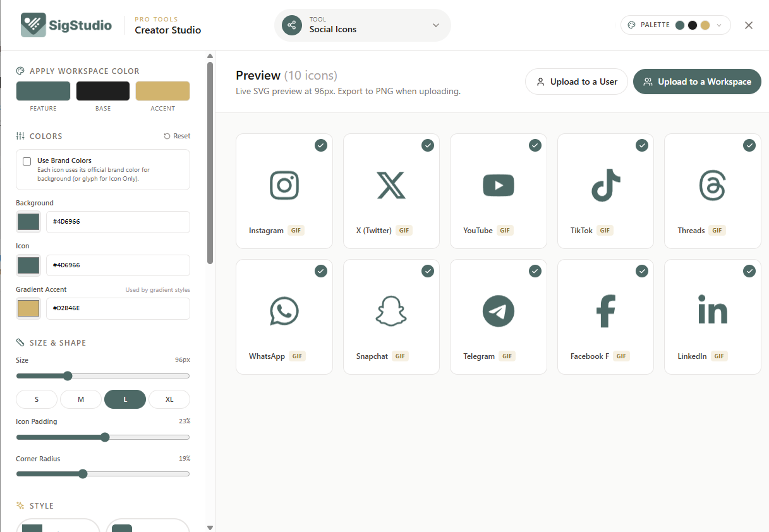Open the Background color swatch picker
769x532 pixels.
(28, 222)
